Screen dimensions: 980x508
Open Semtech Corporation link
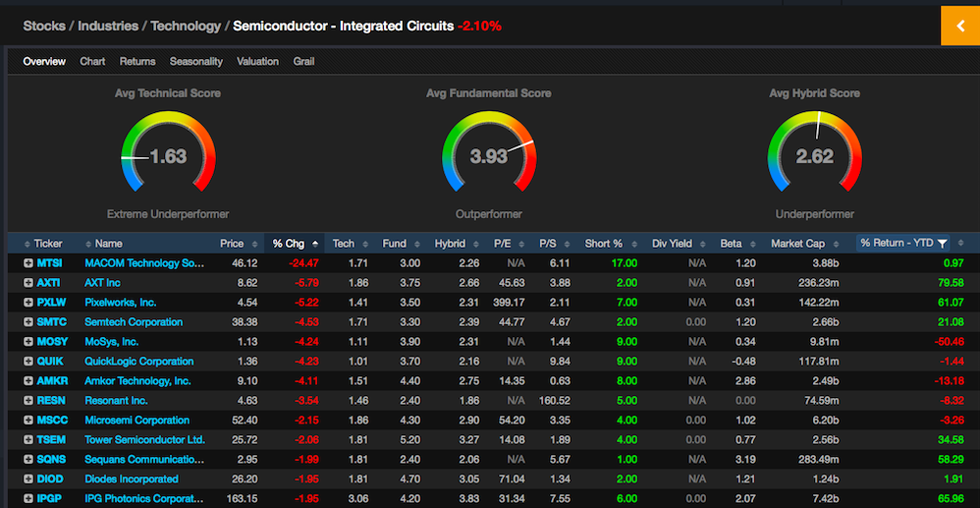[x=134, y=322]
